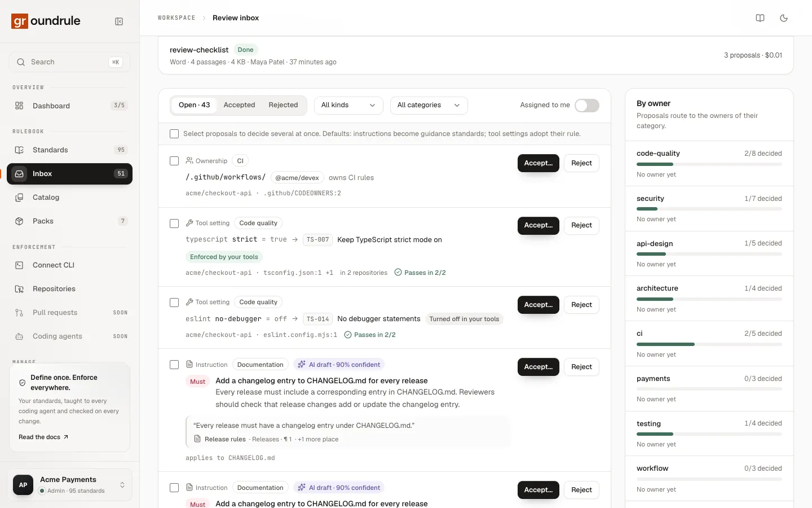Click the Packs box icon

click(x=19, y=221)
